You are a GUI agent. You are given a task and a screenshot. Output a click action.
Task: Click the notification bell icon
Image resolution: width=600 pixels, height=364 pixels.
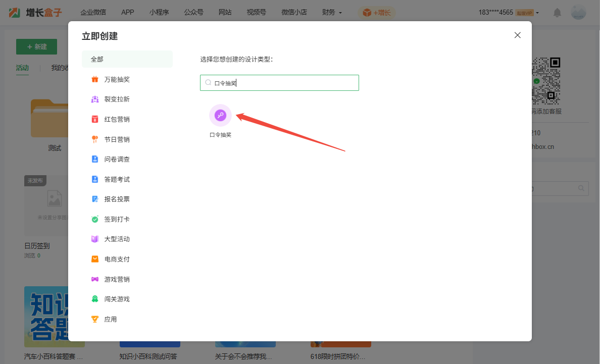[x=557, y=13]
